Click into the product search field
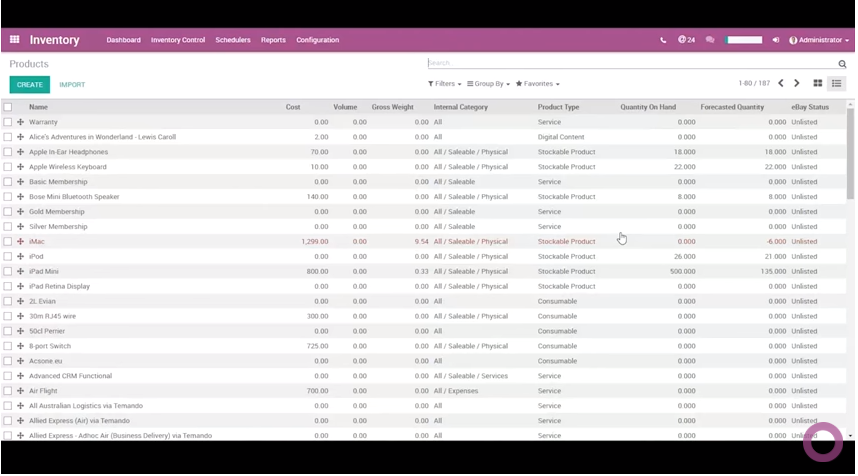858x476 pixels. (630, 63)
